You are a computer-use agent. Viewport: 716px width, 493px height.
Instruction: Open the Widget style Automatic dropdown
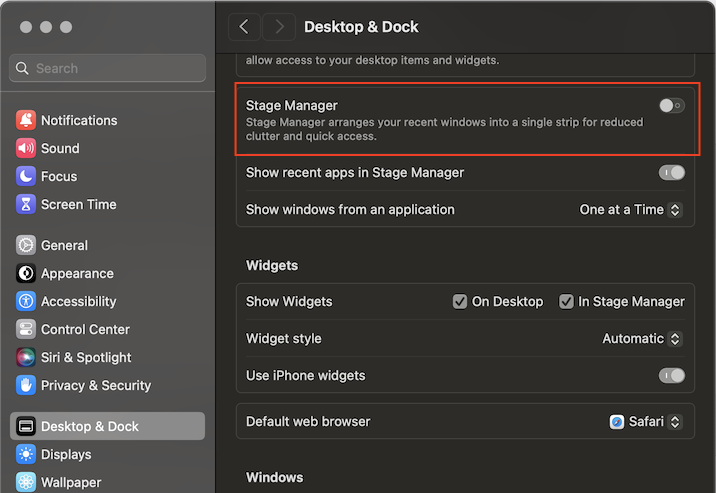[x=643, y=339]
